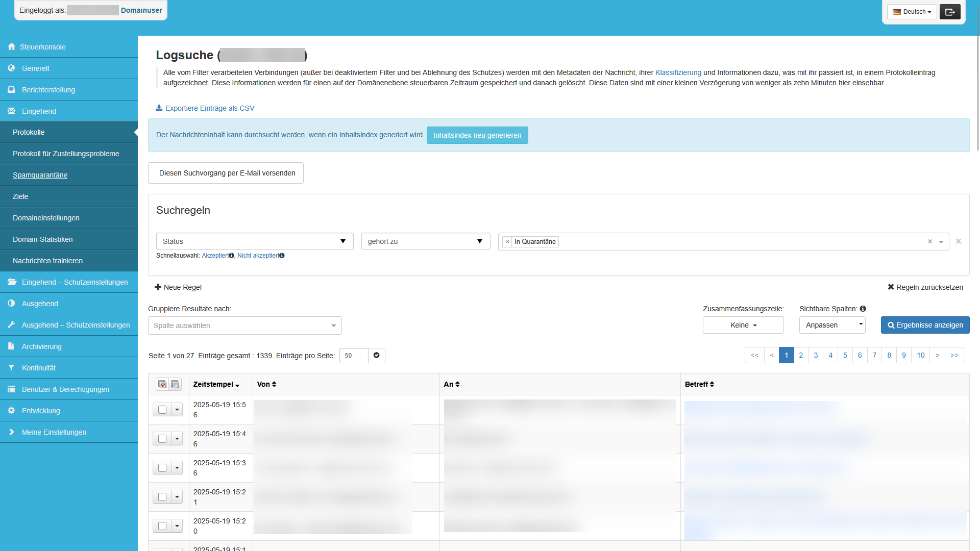The width and height of the screenshot is (980, 551).
Task: Check the checkbox in the 15:36 row
Action: coord(161,467)
